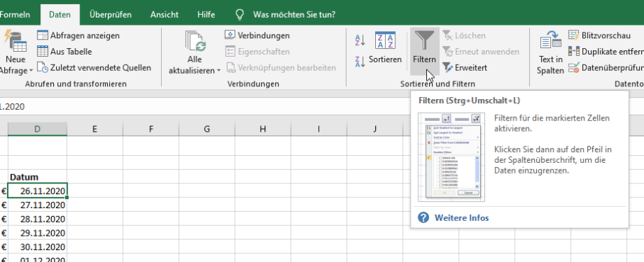Select the cell with 28.11.2020

(x=38, y=219)
